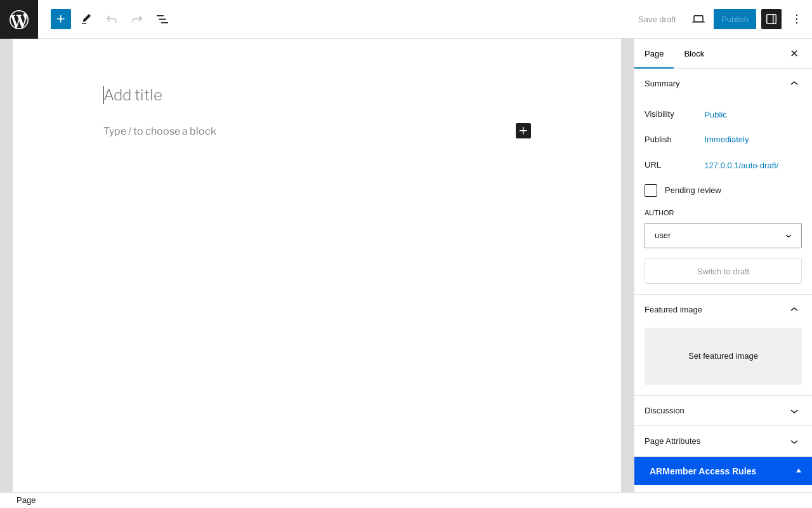Screen dimensions: 812x508
Task: Open the Document Overview list view
Action: coord(162,19)
